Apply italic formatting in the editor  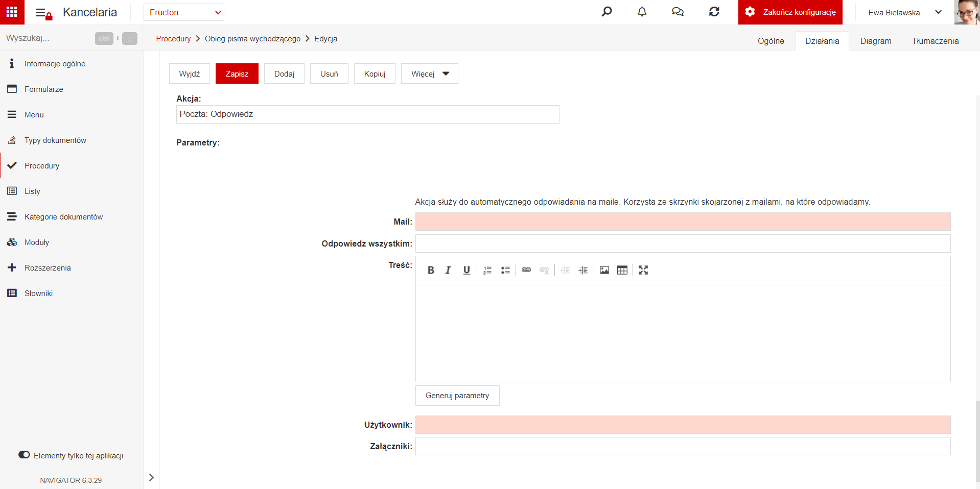click(x=448, y=270)
